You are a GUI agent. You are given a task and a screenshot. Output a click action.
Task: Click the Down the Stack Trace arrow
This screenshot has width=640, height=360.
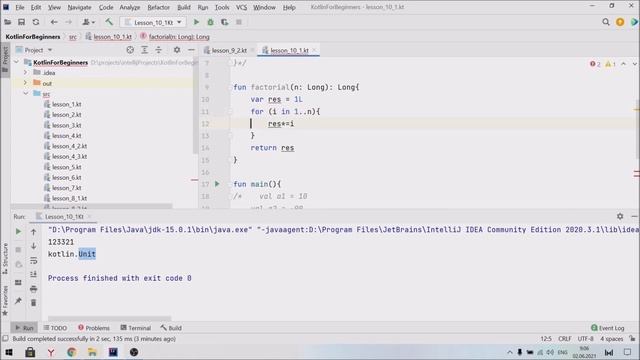(33, 246)
